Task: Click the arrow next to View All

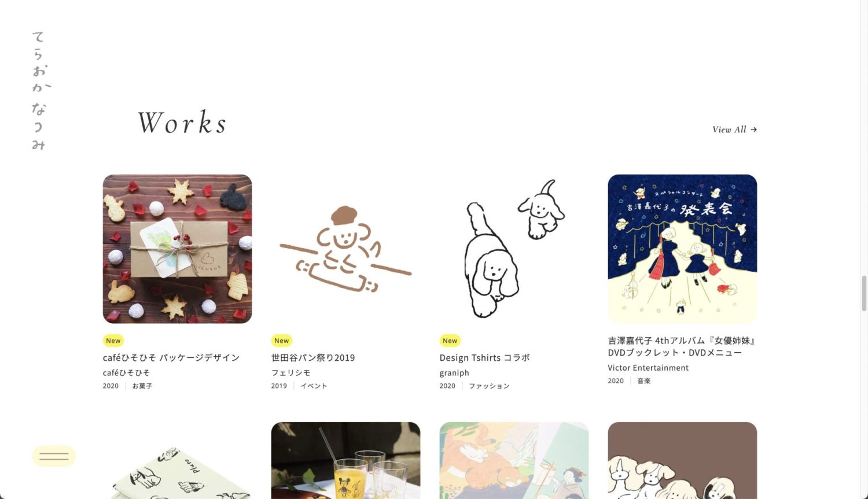Action: coord(753,130)
